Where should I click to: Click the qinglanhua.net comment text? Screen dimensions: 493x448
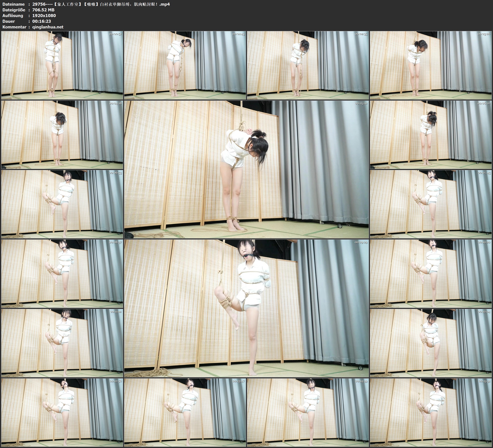pyautogui.click(x=48, y=27)
